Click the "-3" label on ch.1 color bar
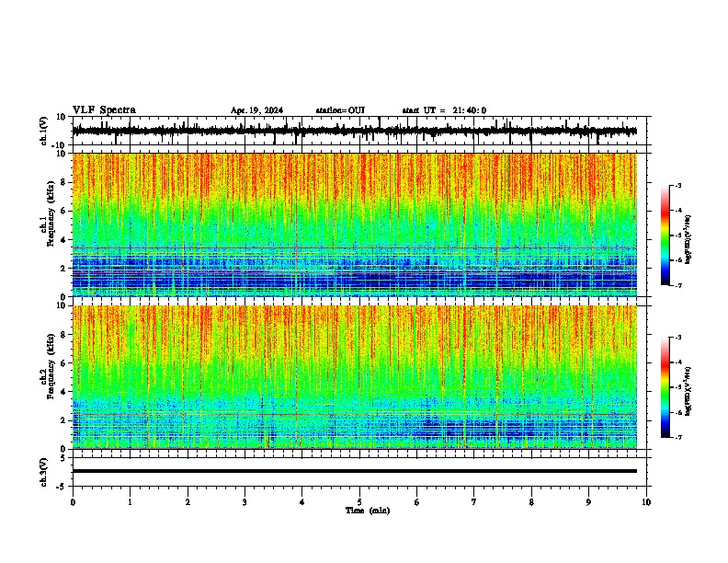 (677, 186)
